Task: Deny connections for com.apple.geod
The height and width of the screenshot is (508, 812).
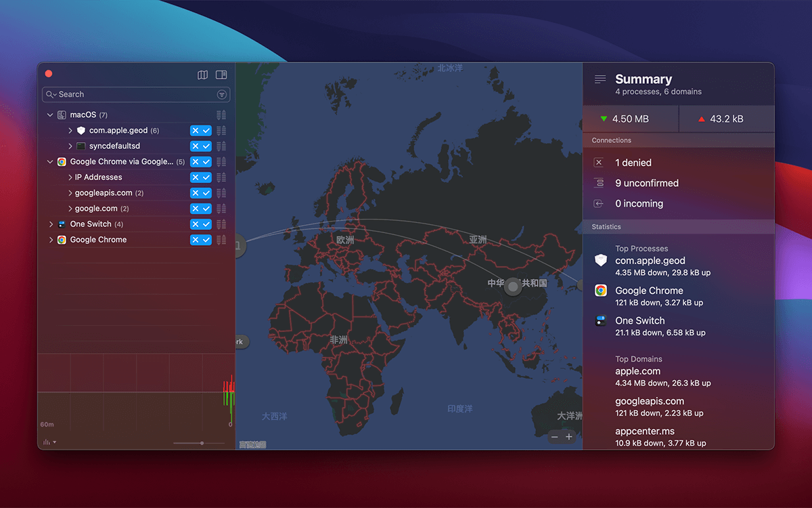Action: [196, 131]
